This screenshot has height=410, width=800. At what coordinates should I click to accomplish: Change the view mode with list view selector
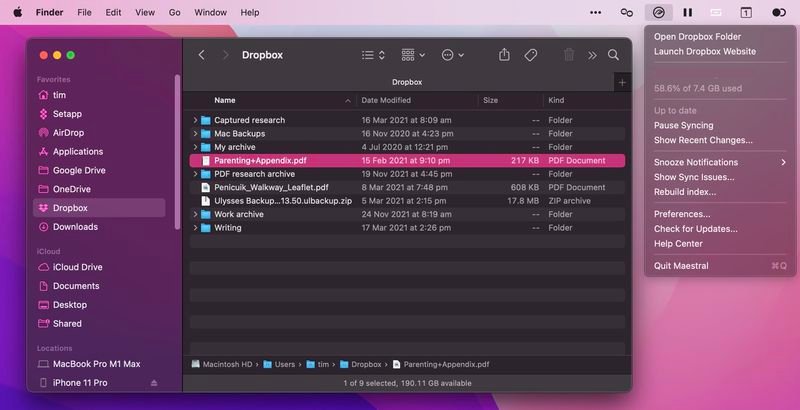coord(373,55)
